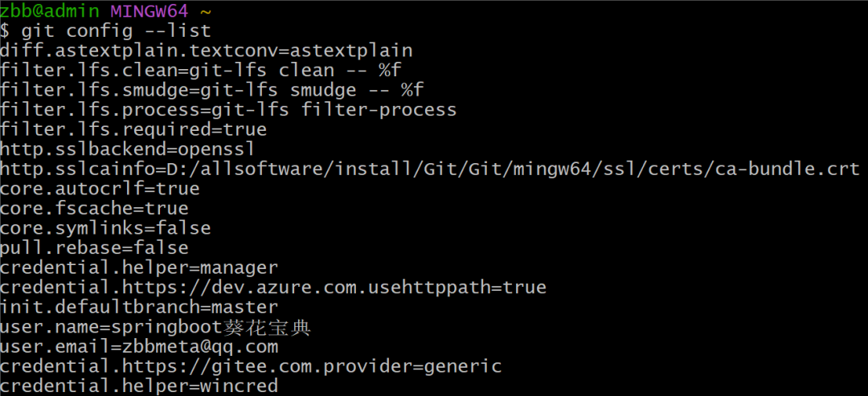This screenshot has width=868, height=396.
Task: Click the zbb@admin username in the prompt
Action: tap(49, 11)
